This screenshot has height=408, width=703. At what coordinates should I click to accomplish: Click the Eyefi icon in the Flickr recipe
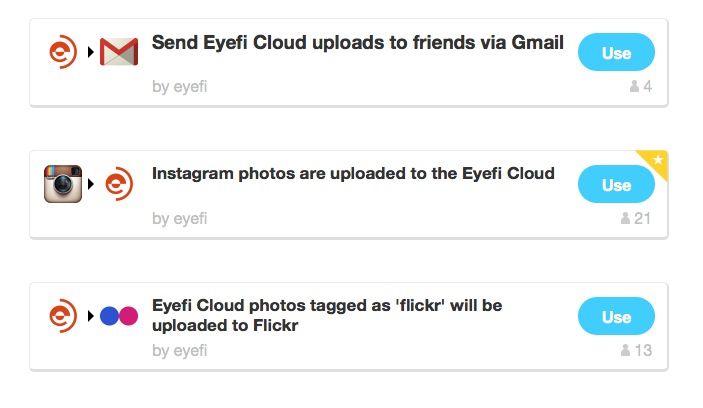point(65,316)
